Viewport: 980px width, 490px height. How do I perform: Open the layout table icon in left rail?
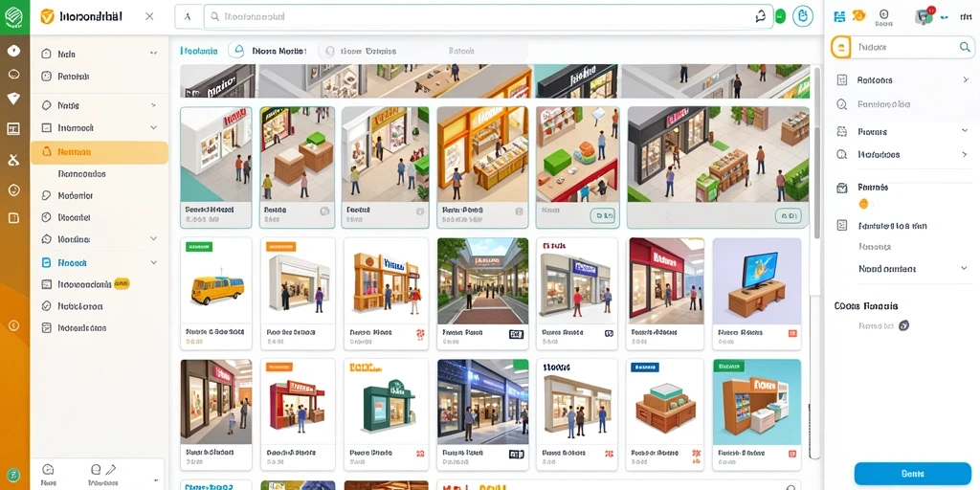(x=13, y=129)
